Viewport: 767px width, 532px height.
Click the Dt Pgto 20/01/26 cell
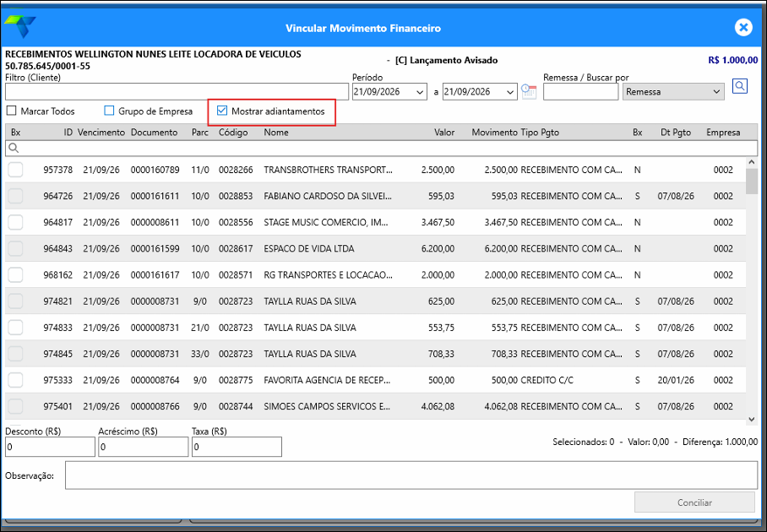click(x=676, y=380)
